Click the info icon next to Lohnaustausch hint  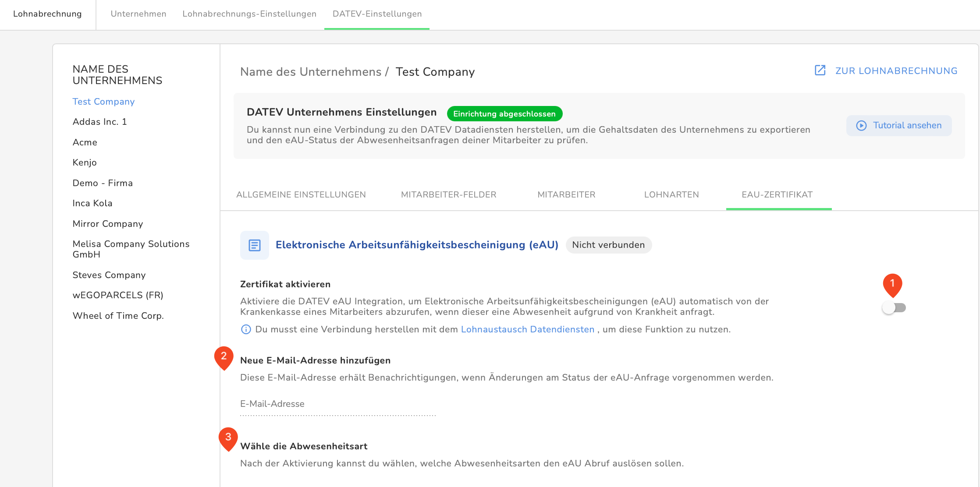pos(246,329)
